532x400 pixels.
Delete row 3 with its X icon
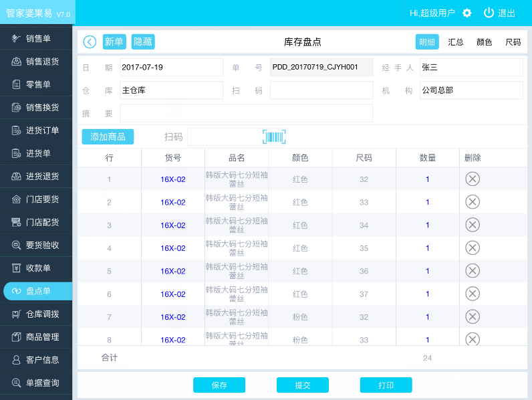473,225
